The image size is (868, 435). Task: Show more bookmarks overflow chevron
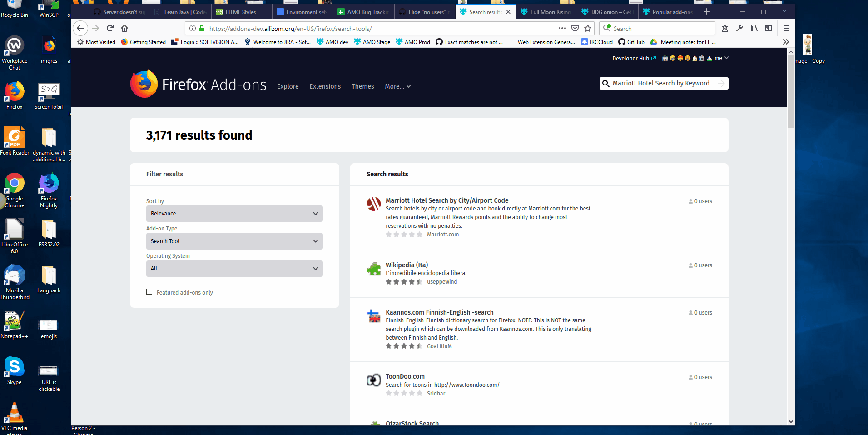click(786, 42)
